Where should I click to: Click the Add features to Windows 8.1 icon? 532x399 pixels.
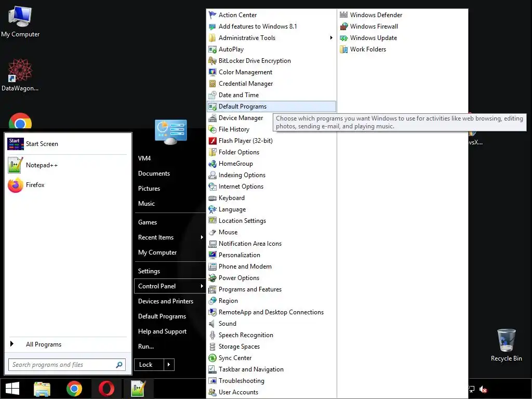coord(212,26)
